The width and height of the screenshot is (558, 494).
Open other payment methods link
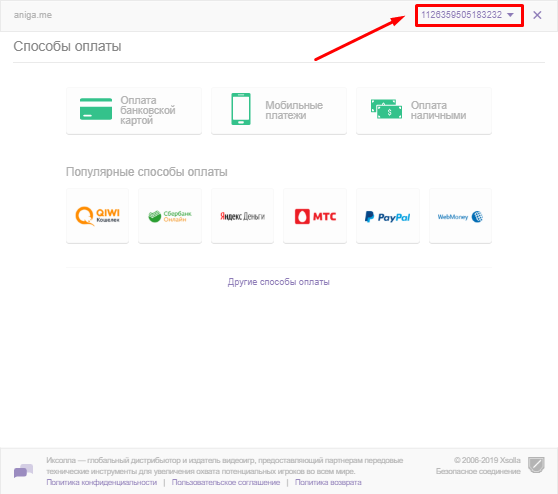pyautogui.click(x=279, y=282)
